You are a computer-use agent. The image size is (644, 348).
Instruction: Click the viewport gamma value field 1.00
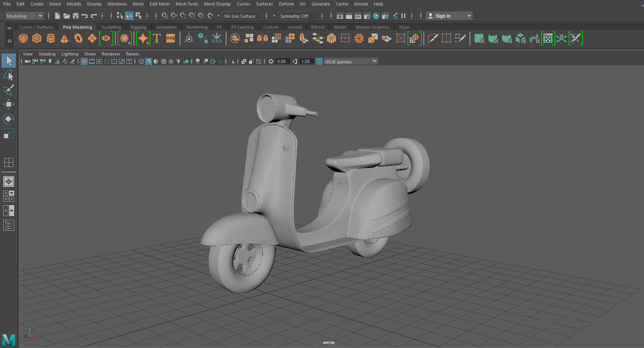tap(306, 61)
